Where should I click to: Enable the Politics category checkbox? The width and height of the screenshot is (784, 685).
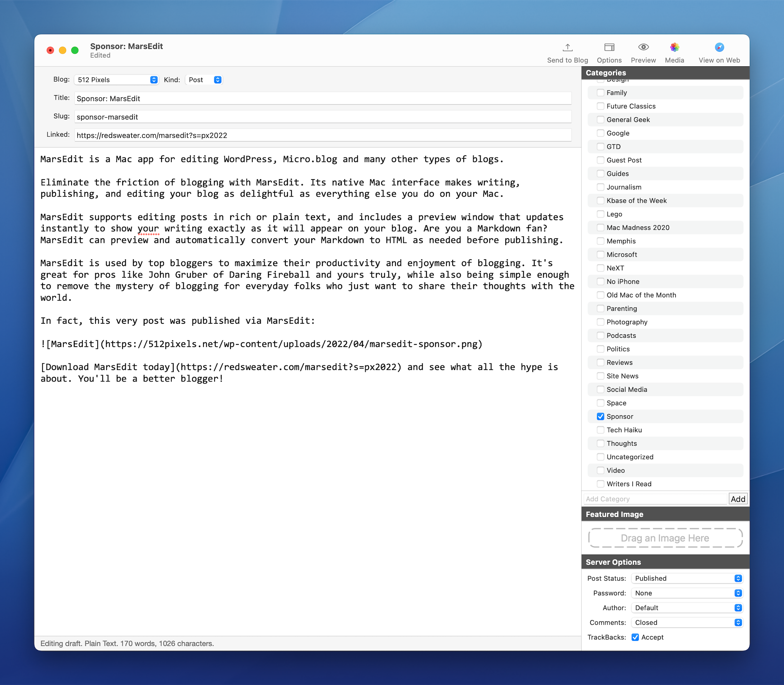[x=600, y=349]
